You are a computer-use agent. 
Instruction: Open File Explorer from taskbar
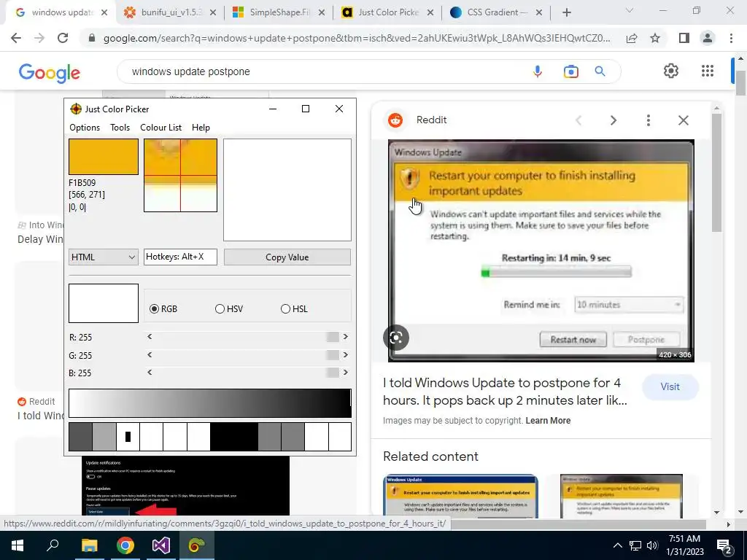pyautogui.click(x=89, y=545)
